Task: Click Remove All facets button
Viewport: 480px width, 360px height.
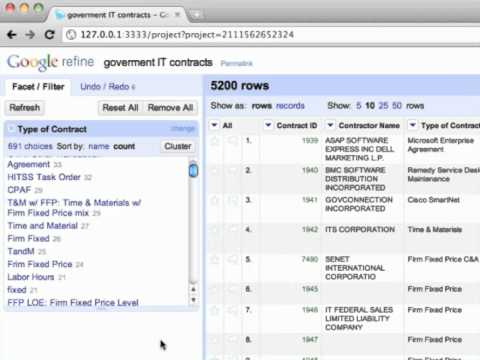Action: pyautogui.click(x=170, y=108)
